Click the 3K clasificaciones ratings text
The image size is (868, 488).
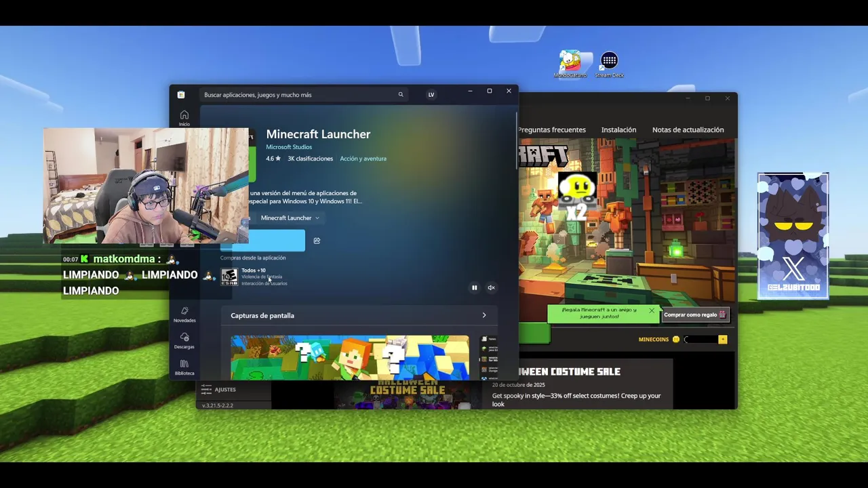tap(310, 159)
